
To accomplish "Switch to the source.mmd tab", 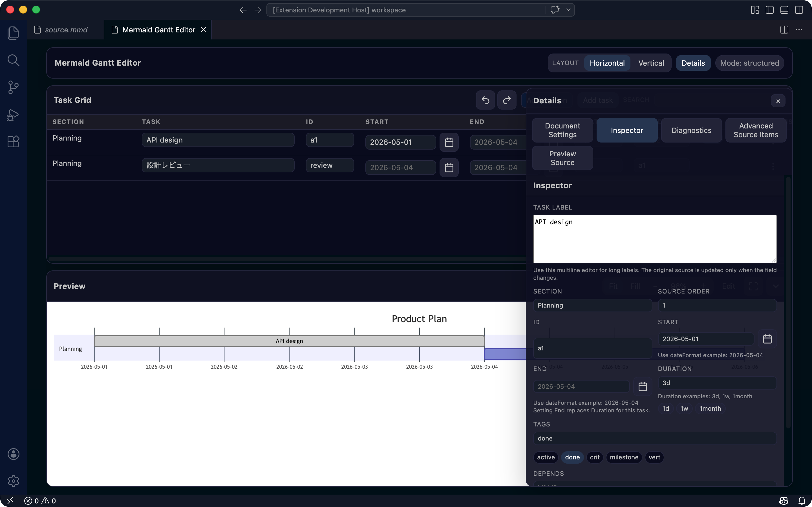I will (66, 30).
